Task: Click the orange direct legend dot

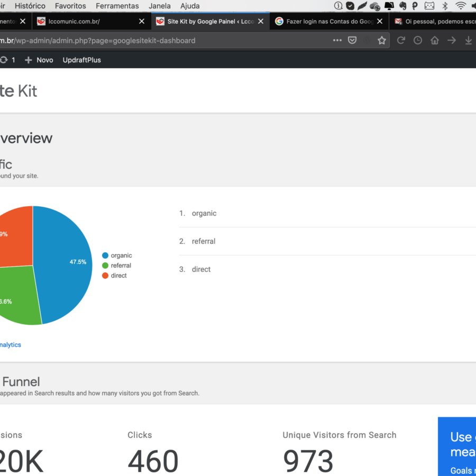Action: pyautogui.click(x=105, y=276)
